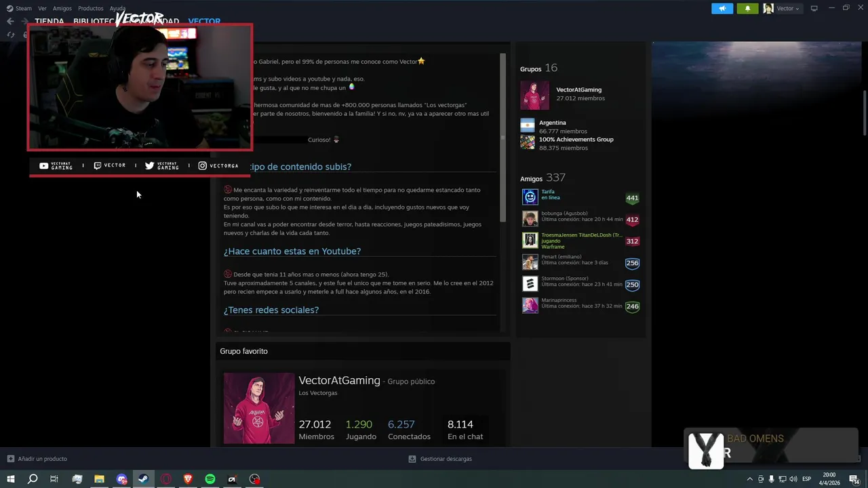
Task: Open the Productos menu
Action: (x=91, y=8)
